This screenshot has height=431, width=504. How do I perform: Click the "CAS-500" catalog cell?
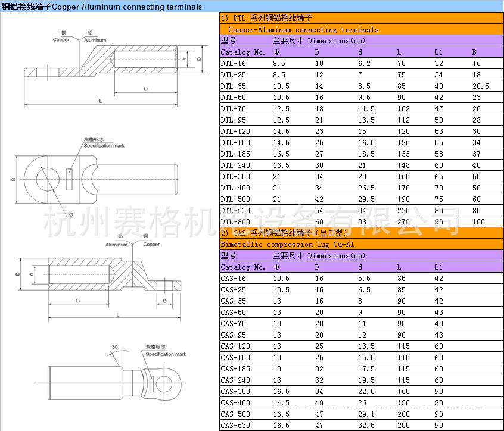[x=235, y=414]
